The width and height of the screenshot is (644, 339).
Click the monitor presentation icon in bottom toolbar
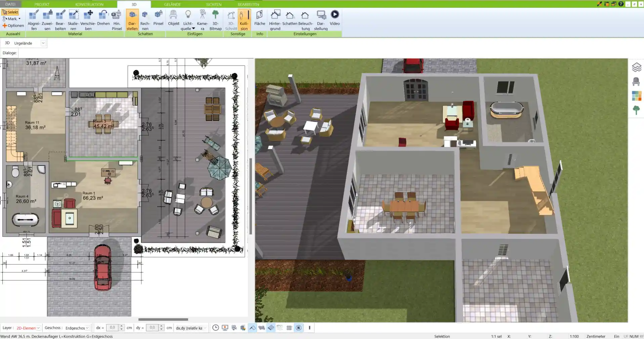(x=225, y=328)
